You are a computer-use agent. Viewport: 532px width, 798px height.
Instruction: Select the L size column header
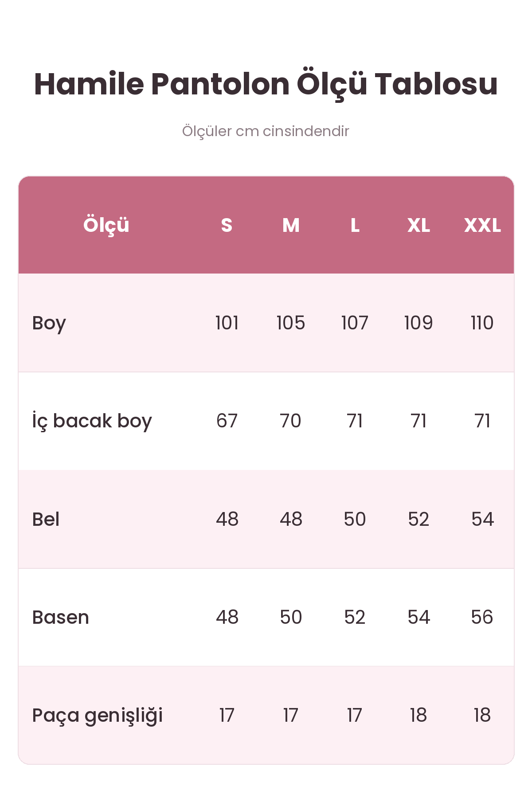[355, 225]
